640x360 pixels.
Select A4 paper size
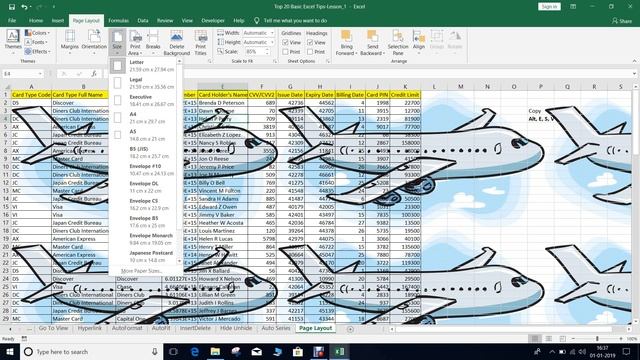tap(143, 118)
